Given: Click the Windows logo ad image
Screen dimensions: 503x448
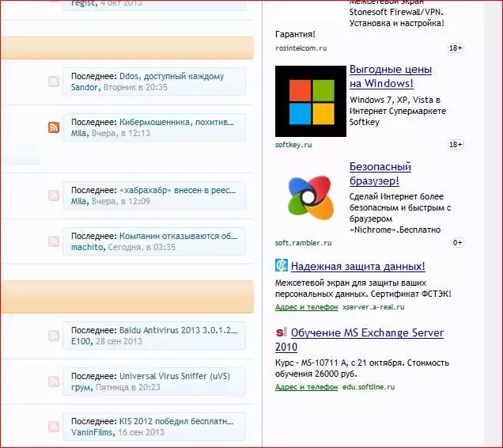Looking at the screenshot, I should coord(311,101).
